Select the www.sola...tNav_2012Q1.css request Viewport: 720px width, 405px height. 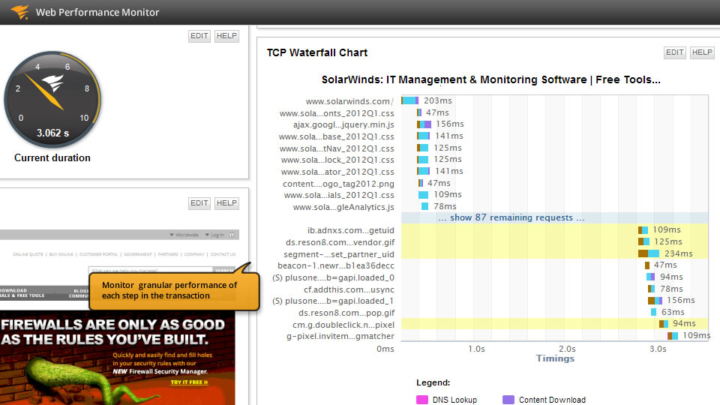pyautogui.click(x=337, y=148)
